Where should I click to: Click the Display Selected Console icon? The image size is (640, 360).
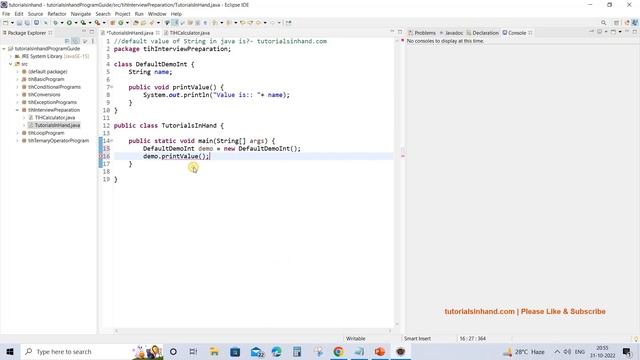point(600,32)
